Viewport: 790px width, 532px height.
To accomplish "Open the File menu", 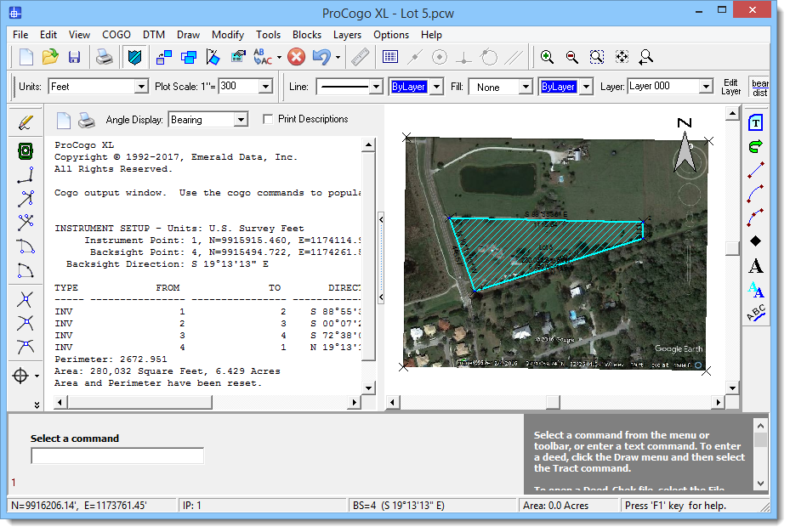I will point(20,35).
